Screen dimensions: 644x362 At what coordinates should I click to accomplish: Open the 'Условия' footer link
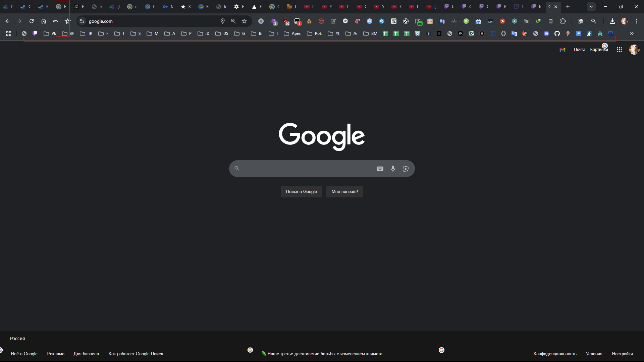[x=594, y=354]
